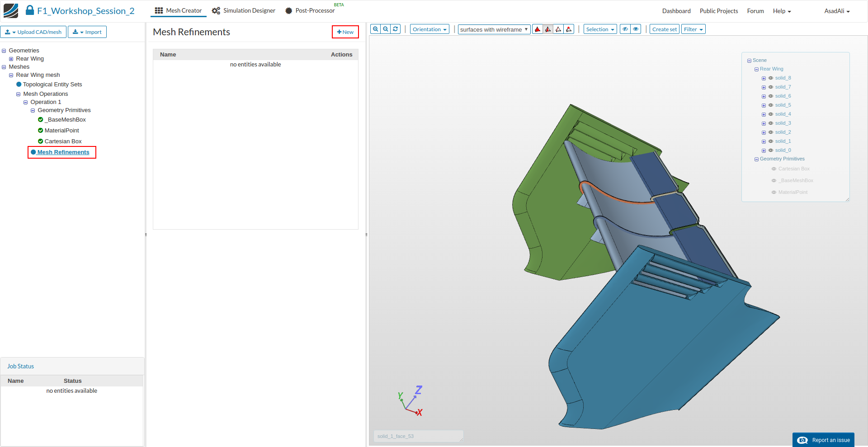This screenshot has height=447, width=868.
Task: Hide solid_2 using its eye icon
Action: (771, 132)
